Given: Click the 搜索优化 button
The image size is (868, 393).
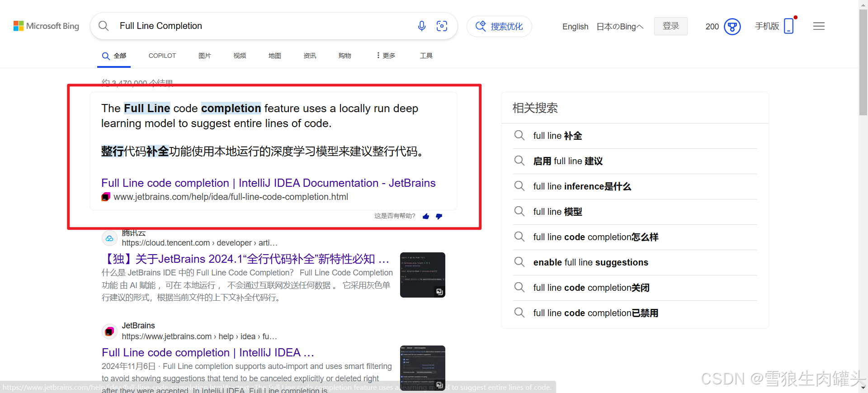Looking at the screenshot, I should click(499, 26).
